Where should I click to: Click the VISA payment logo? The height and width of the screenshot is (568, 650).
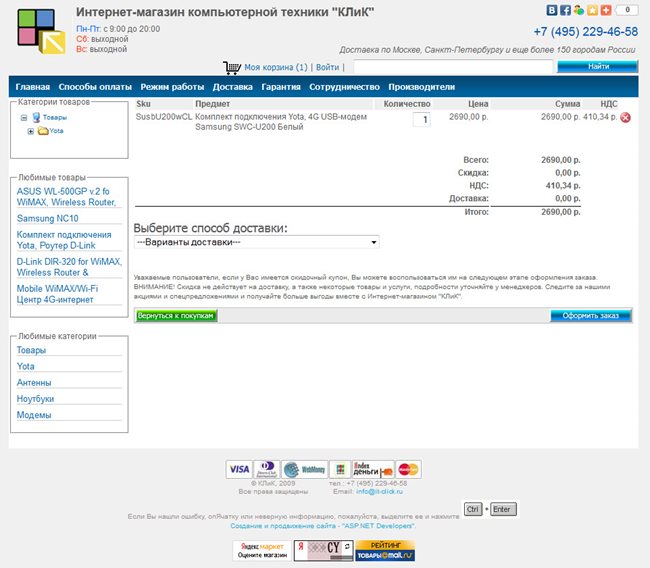(239, 469)
